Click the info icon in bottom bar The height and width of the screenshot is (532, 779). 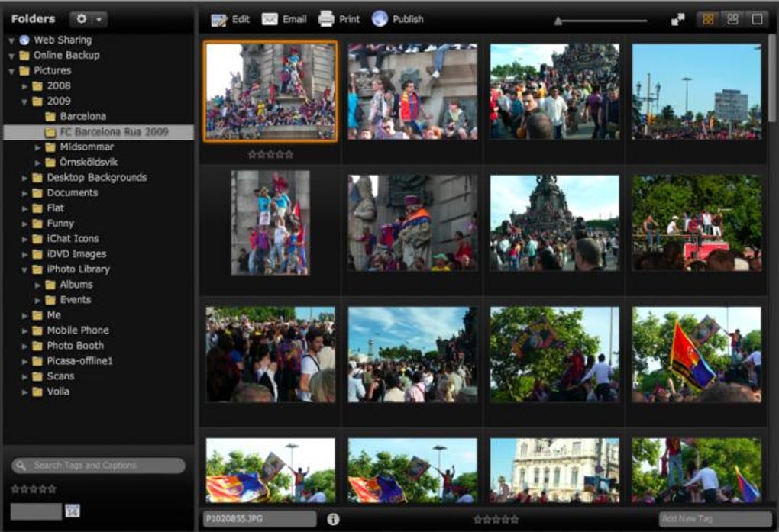click(x=333, y=519)
